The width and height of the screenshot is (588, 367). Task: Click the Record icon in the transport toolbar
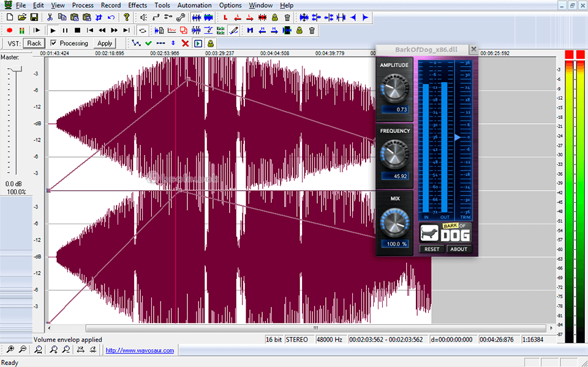tap(9, 29)
